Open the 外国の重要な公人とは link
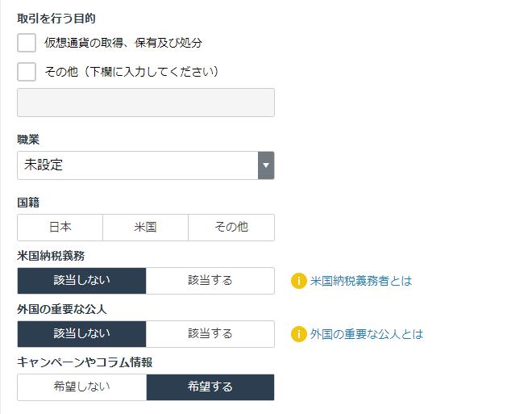The width and height of the screenshot is (532, 414). pyautogui.click(x=367, y=334)
